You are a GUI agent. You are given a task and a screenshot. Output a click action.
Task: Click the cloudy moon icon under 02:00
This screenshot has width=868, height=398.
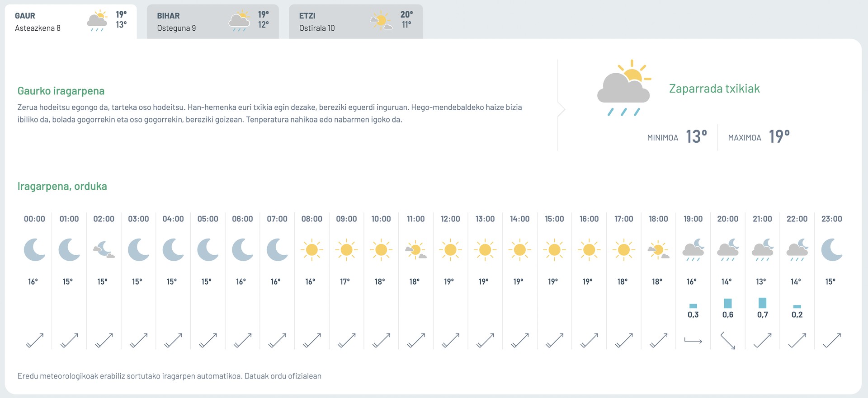tap(104, 250)
